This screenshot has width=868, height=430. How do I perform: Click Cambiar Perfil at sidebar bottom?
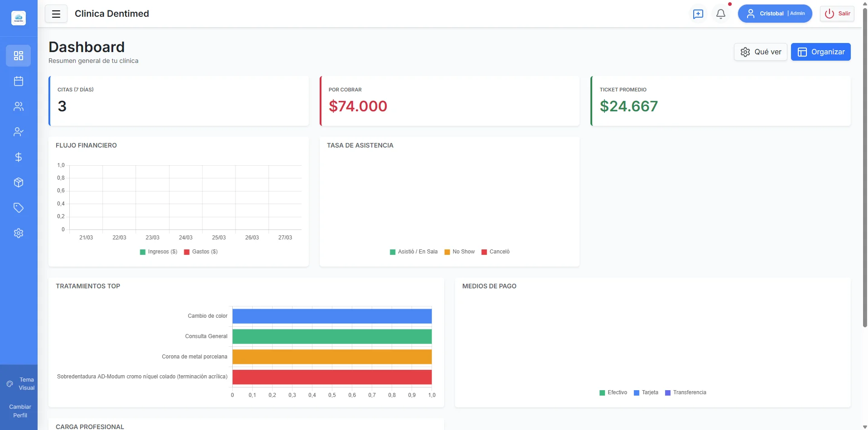pyautogui.click(x=19, y=411)
